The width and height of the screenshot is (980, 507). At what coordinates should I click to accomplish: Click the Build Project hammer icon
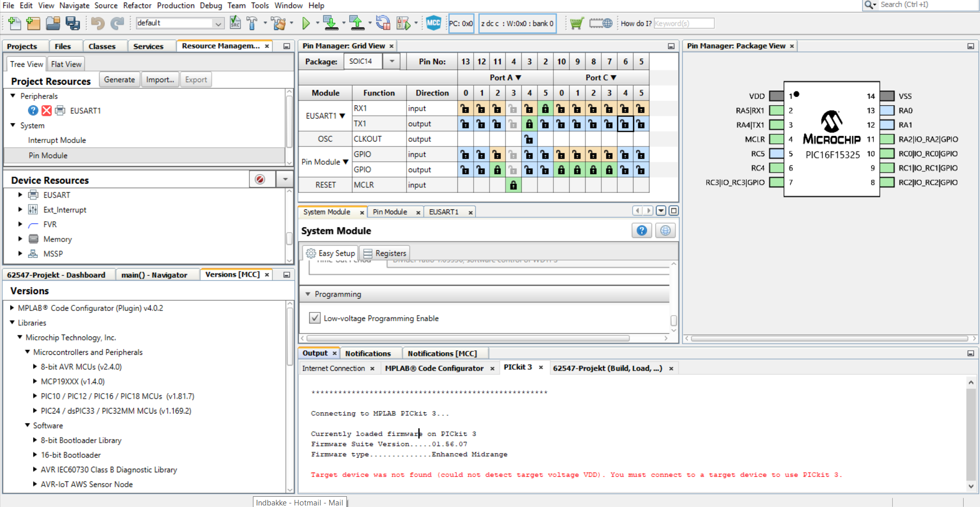[252, 23]
